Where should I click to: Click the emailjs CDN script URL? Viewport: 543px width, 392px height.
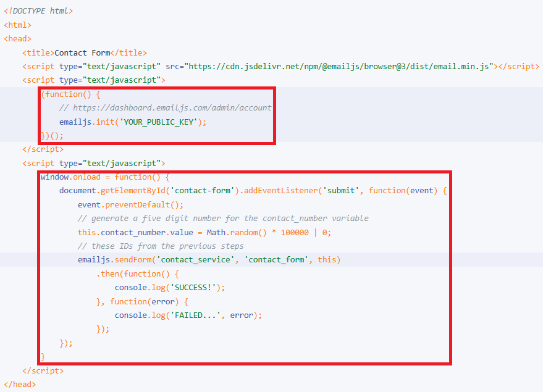pos(339,67)
